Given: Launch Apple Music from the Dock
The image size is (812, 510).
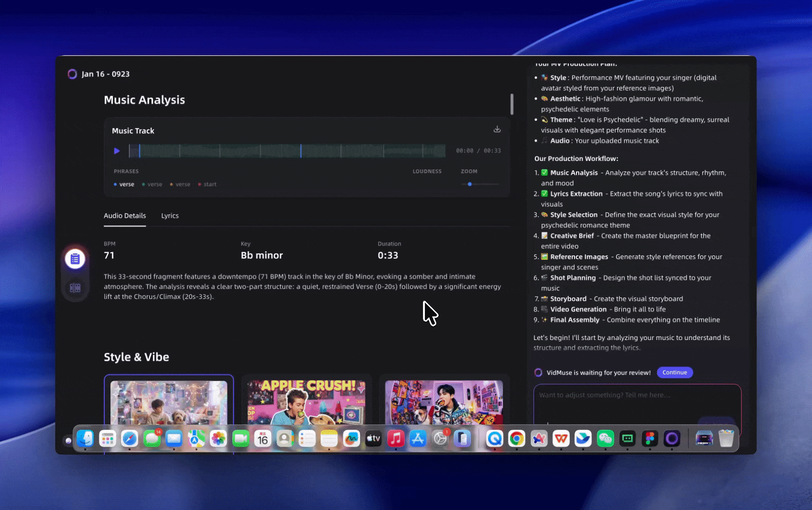Looking at the screenshot, I should coord(396,438).
